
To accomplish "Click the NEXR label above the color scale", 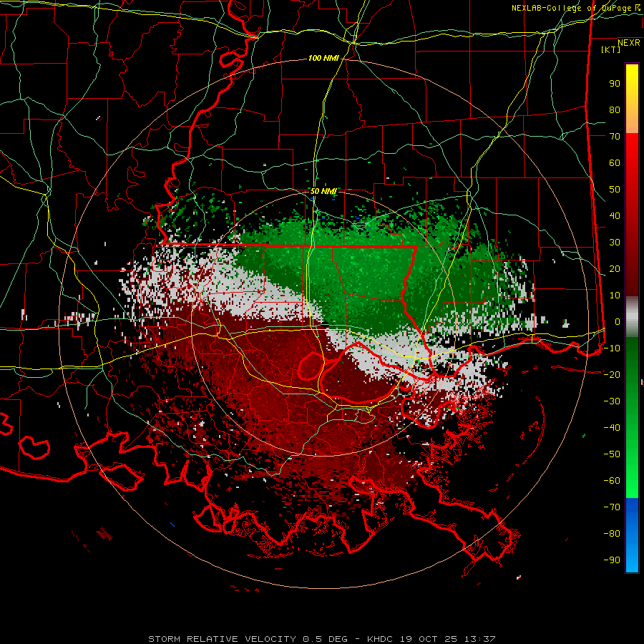I will (628, 43).
